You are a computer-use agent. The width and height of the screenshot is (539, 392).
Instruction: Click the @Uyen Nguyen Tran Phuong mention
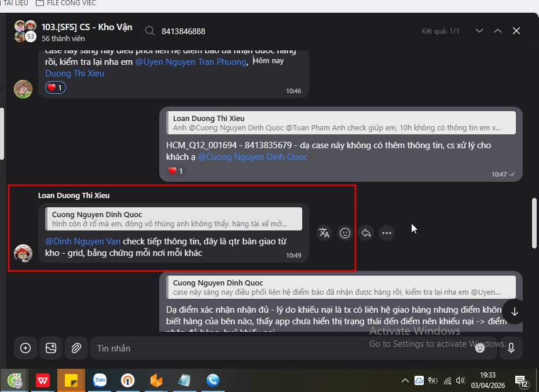(x=191, y=62)
